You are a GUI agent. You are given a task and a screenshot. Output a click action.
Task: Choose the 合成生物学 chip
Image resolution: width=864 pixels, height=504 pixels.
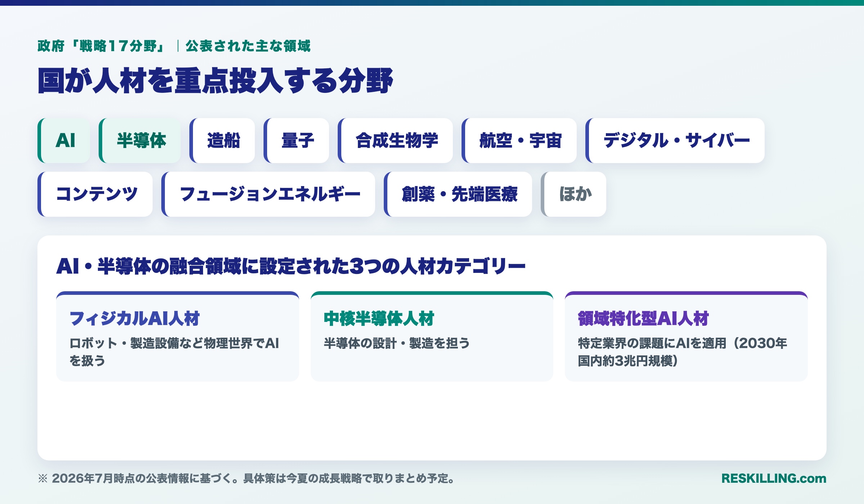[x=395, y=140]
